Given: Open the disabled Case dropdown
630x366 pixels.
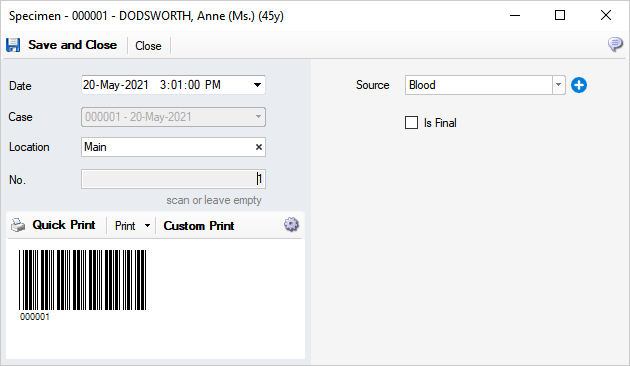Looking at the screenshot, I should point(173,117).
